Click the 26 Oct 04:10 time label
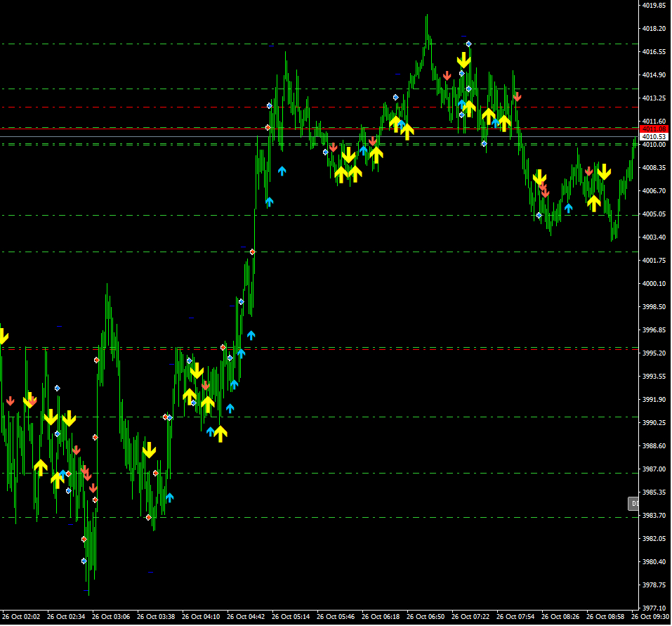The width and height of the screenshot is (672, 626). pos(201,617)
